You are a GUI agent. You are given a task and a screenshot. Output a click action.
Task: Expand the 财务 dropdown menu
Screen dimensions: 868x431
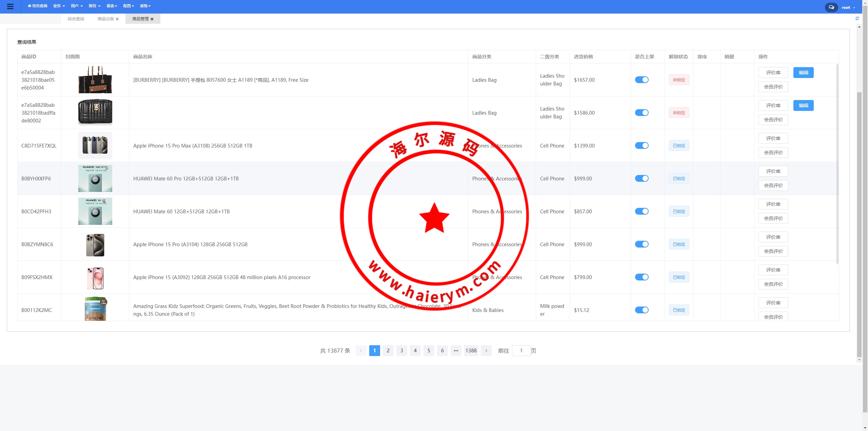click(x=94, y=6)
